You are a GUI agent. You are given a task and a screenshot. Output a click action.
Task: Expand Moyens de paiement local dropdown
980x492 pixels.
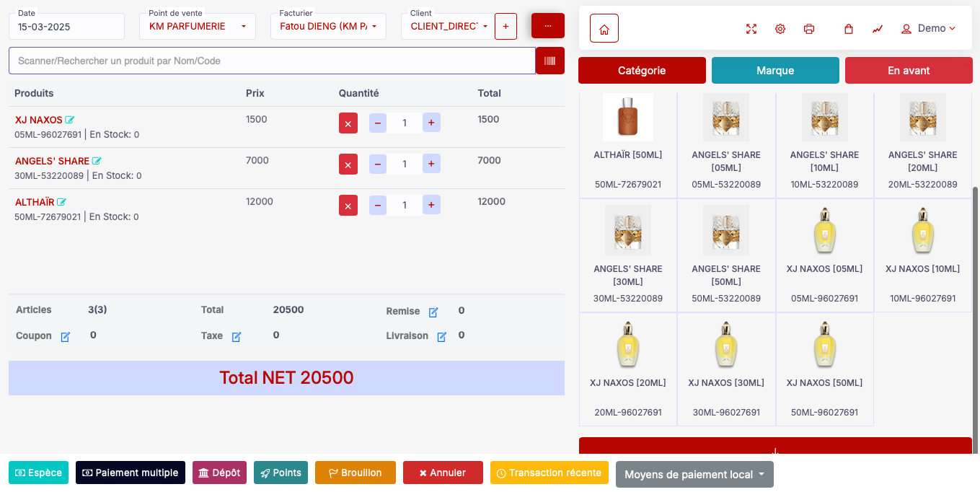point(694,475)
